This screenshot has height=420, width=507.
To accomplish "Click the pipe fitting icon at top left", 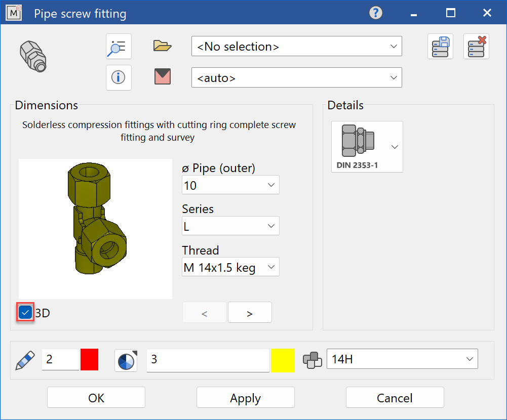I will coord(33,57).
